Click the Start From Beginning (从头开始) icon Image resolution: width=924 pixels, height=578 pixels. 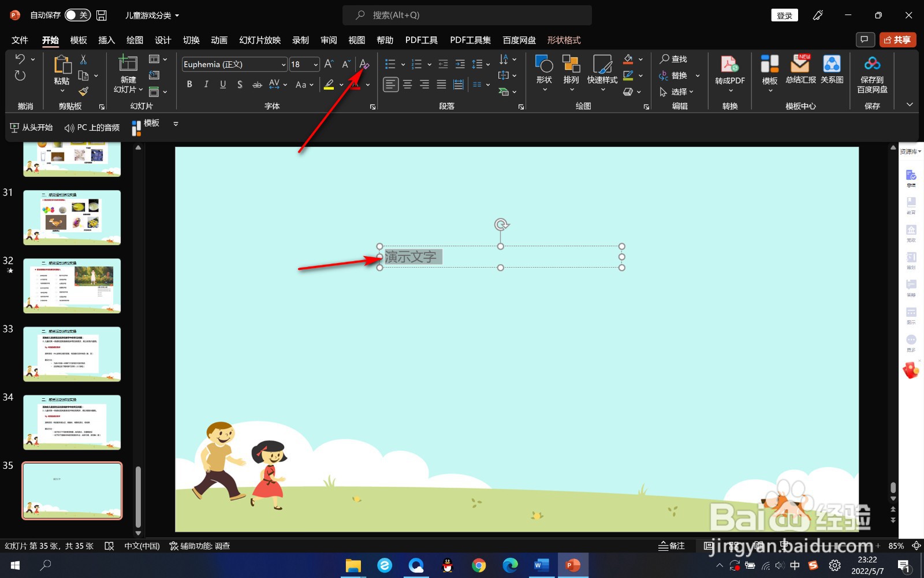pos(14,128)
